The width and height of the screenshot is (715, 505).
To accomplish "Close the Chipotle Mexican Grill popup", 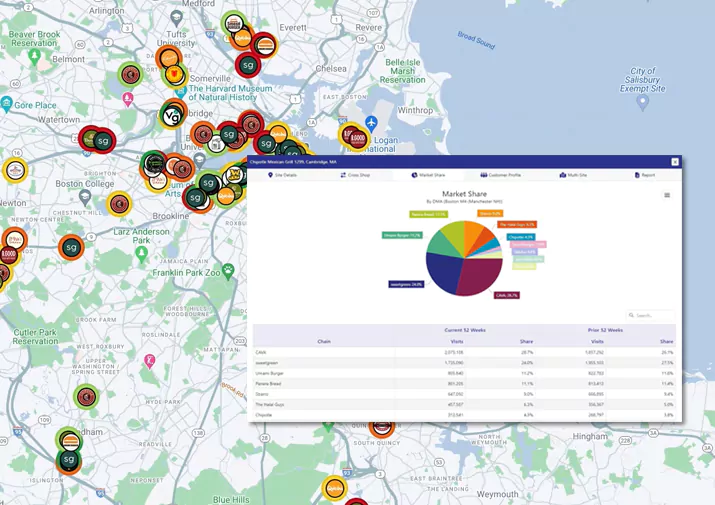I will click(675, 161).
